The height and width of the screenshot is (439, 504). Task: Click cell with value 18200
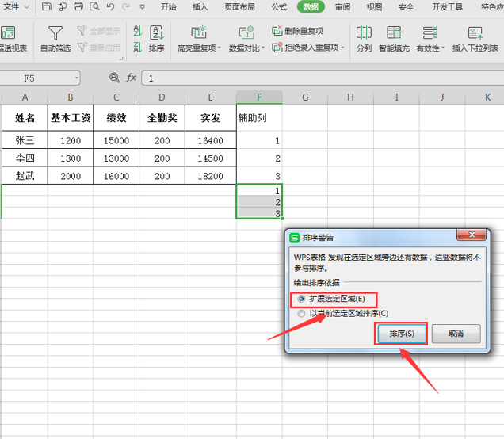(x=211, y=175)
